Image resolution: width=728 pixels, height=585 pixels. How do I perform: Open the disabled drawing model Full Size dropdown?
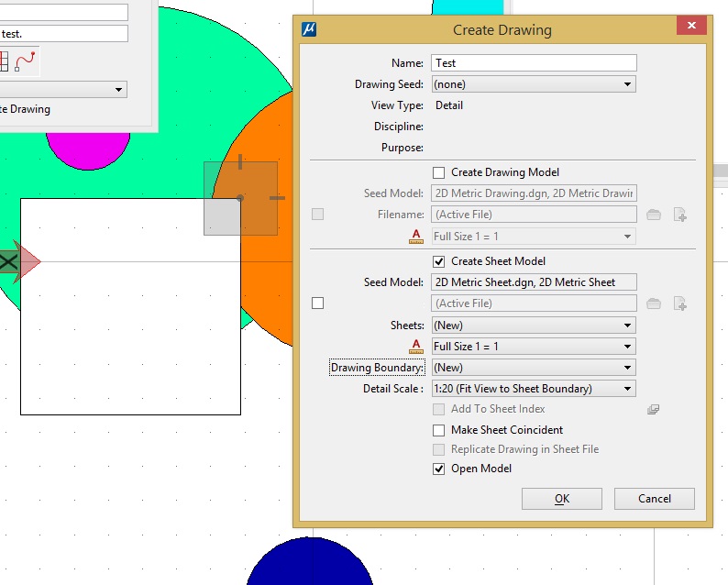pyautogui.click(x=534, y=237)
